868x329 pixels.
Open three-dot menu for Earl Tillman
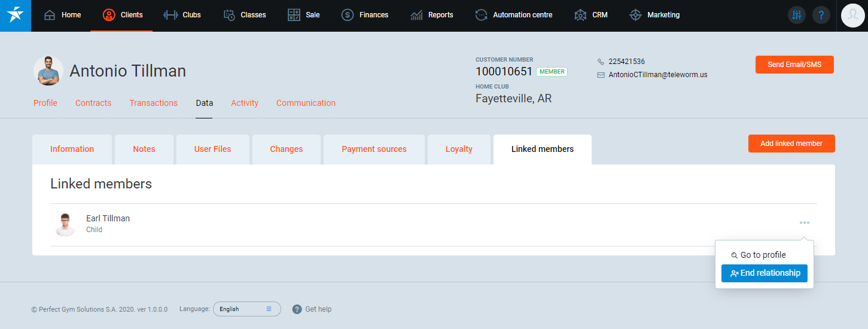(805, 223)
